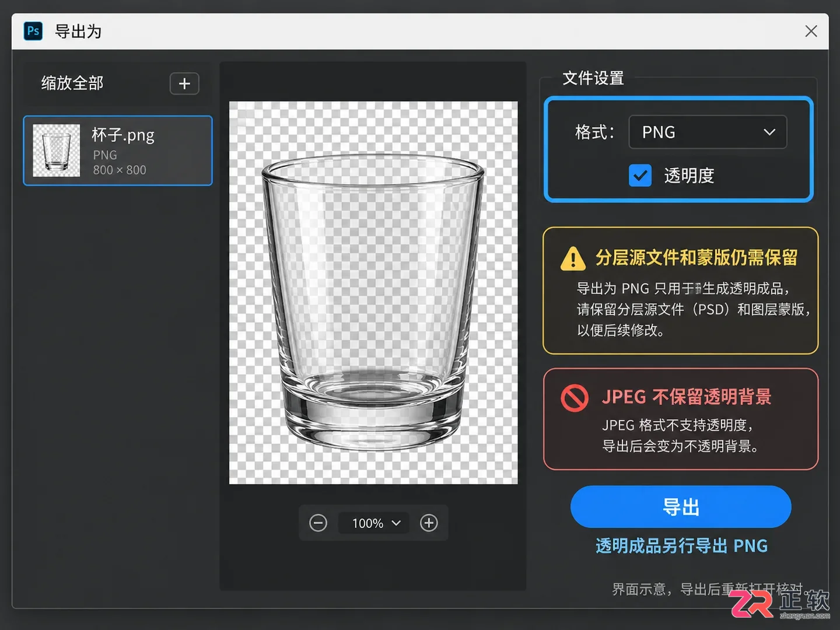Image resolution: width=840 pixels, height=630 pixels.
Task: Click the JPEG 不保留透明背景 heading
Action: pyautogui.click(x=687, y=397)
